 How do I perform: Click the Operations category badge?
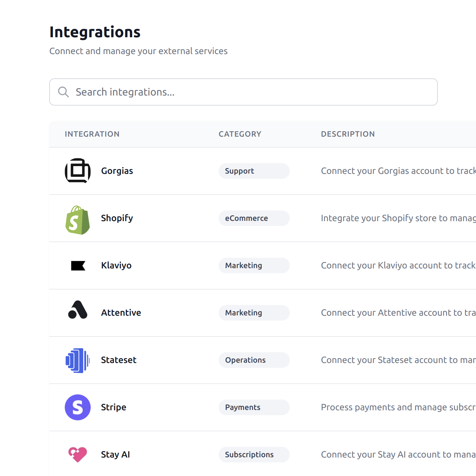pos(254,360)
